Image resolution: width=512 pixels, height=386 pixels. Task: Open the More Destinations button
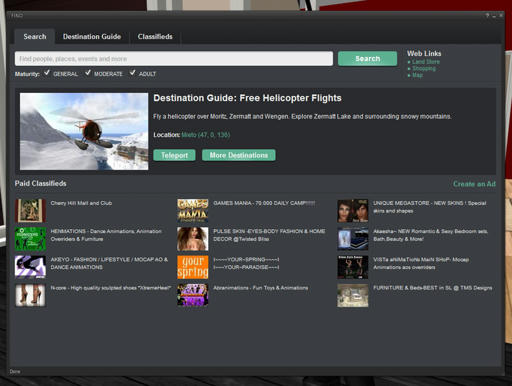[x=239, y=155]
